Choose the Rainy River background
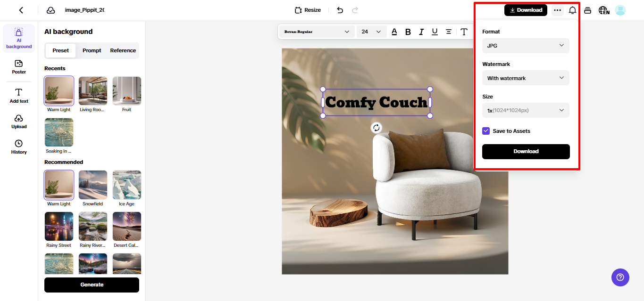 pyautogui.click(x=93, y=227)
